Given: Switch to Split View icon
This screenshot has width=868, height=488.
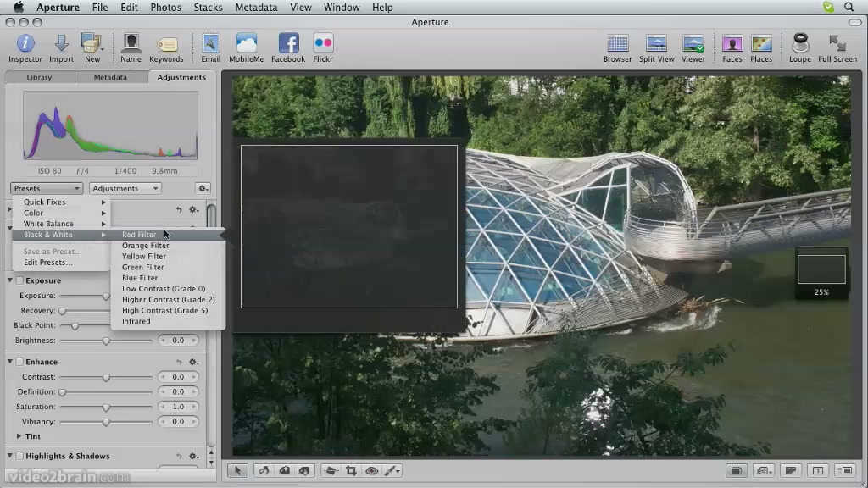Looking at the screenshot, I should tap(657, 44).
